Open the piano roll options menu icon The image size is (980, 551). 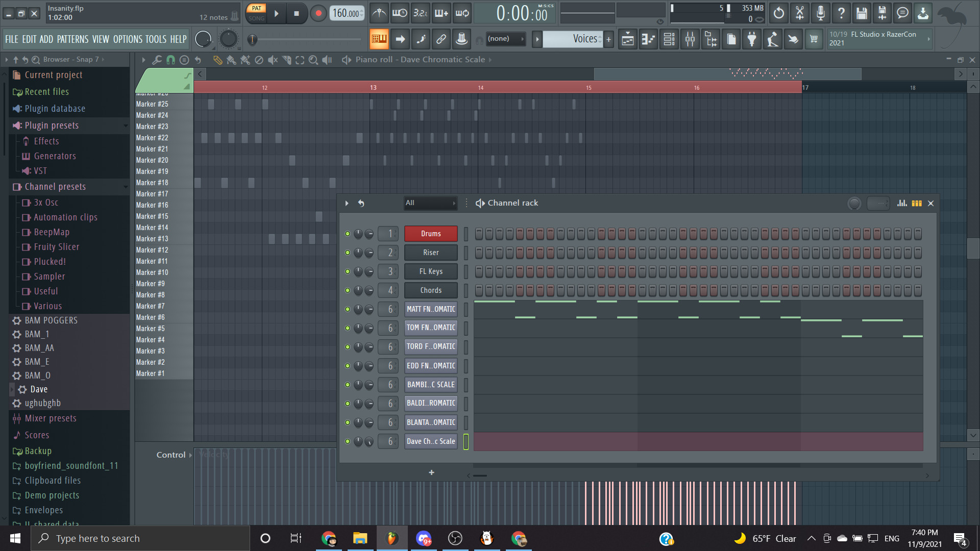pos(185,60)
